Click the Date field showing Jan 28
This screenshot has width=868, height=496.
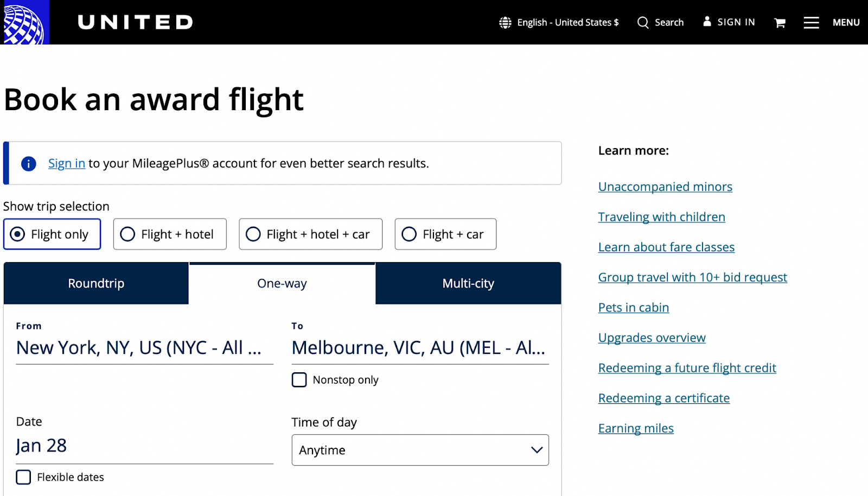[144, 446]
